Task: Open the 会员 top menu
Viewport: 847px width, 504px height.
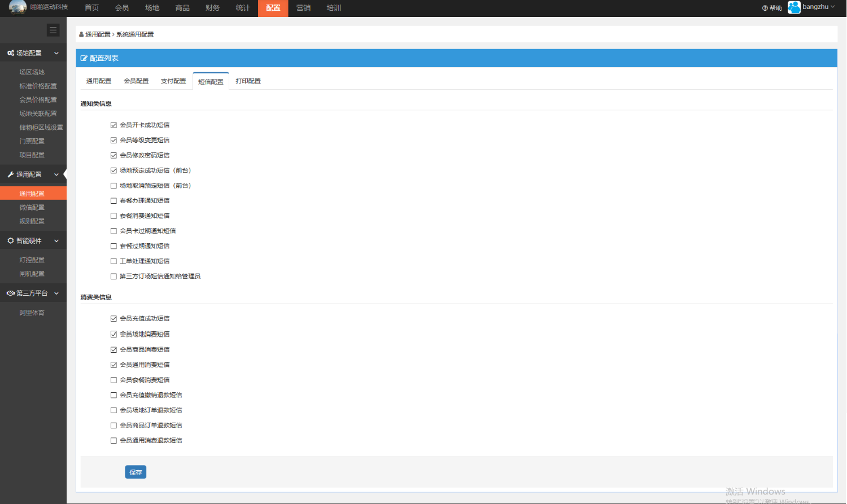Action: 122,8
